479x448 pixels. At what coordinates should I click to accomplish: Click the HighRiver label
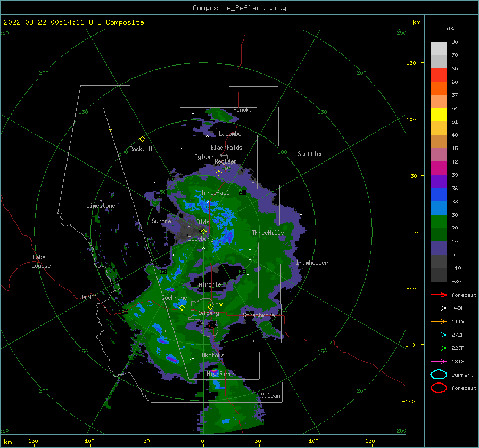[x=221, y=374]
